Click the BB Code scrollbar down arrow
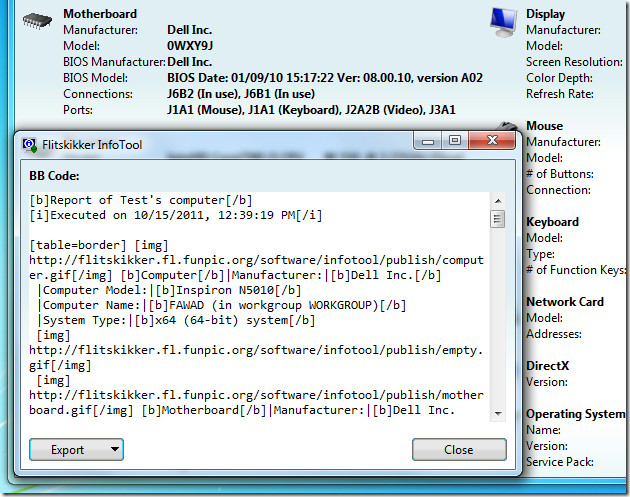The width and height of the screenshot is (630, 497). coord(498,413)
